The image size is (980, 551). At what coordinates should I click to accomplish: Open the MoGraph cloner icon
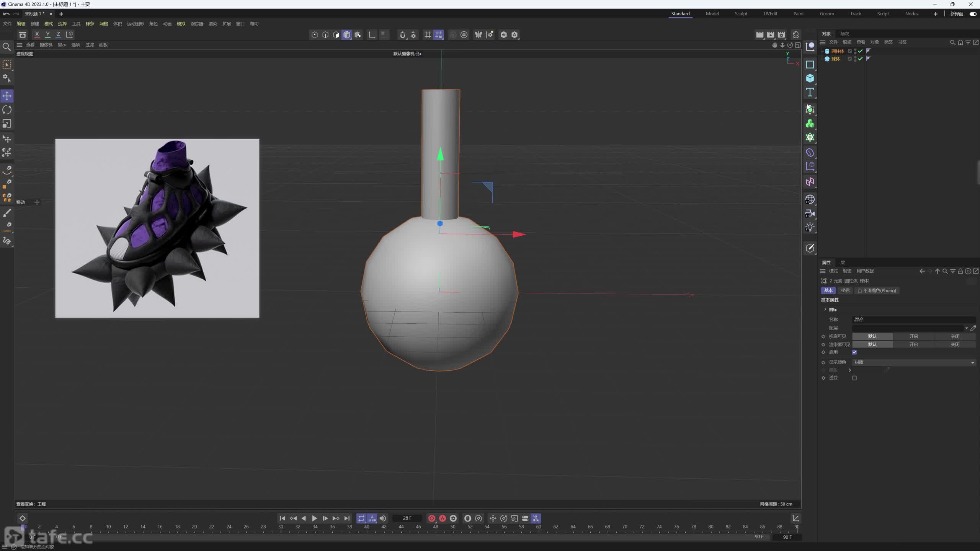[810, 138]
